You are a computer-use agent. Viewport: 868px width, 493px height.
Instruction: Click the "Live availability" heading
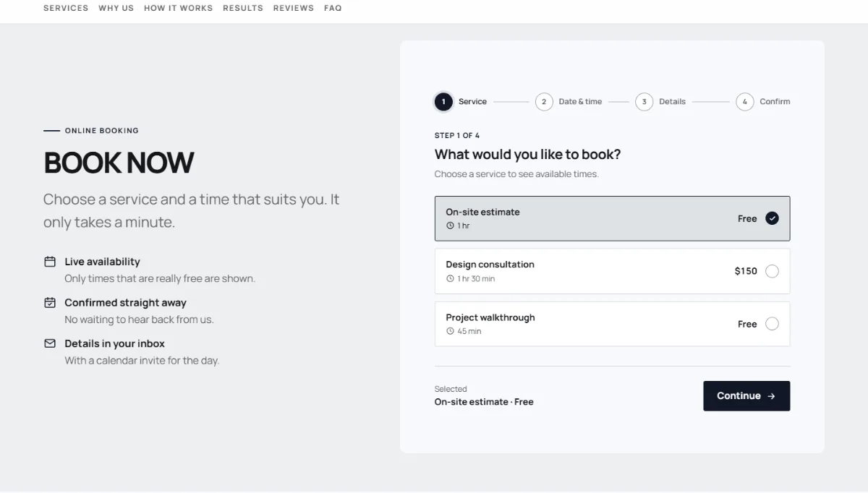coord(102,262)
